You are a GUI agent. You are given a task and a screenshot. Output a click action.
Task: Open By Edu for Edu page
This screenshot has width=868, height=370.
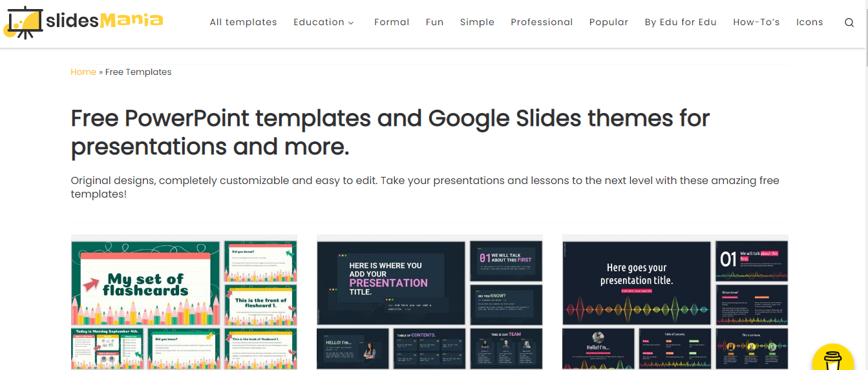click(681, 22)
